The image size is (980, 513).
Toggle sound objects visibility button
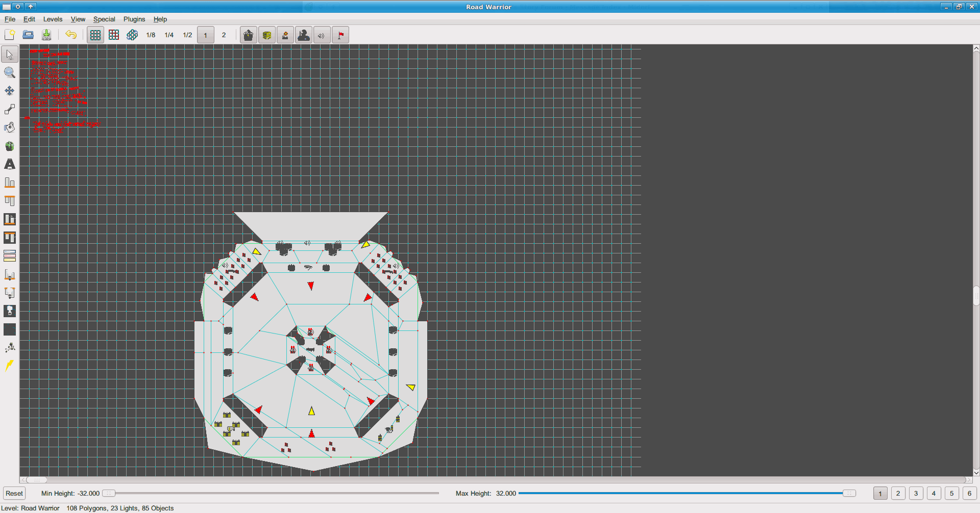tap(322, 35)
